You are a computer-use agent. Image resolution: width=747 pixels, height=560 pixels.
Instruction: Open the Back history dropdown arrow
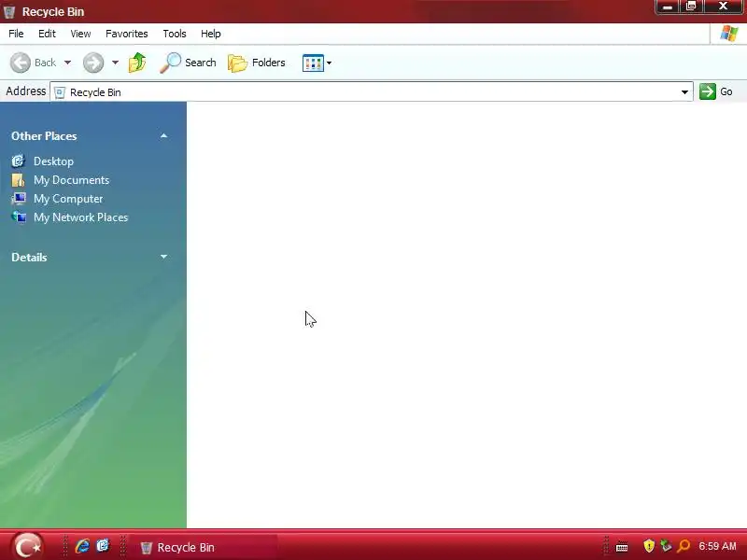[67, 63]
